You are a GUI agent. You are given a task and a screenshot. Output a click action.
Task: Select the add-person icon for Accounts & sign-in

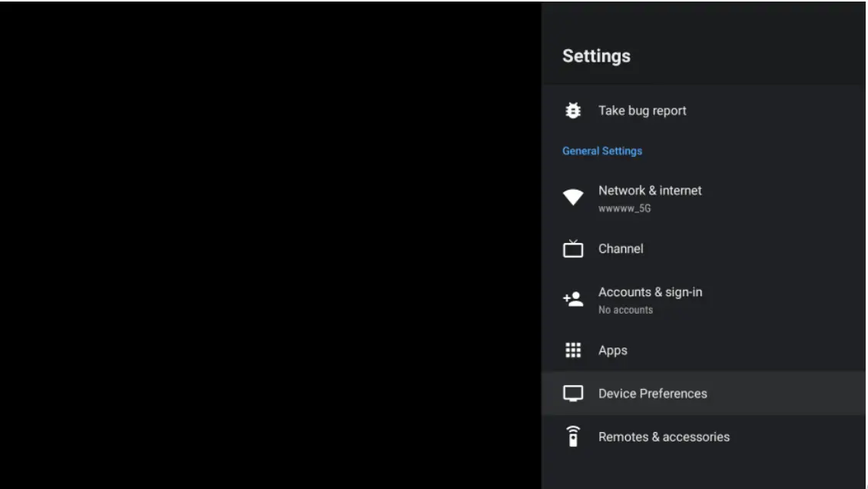(x=572, y=298)
